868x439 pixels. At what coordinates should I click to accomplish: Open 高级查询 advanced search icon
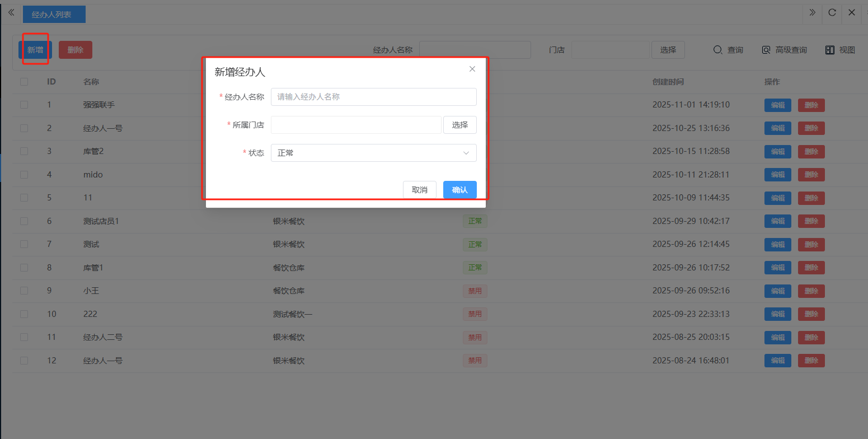tap(766, 50)
